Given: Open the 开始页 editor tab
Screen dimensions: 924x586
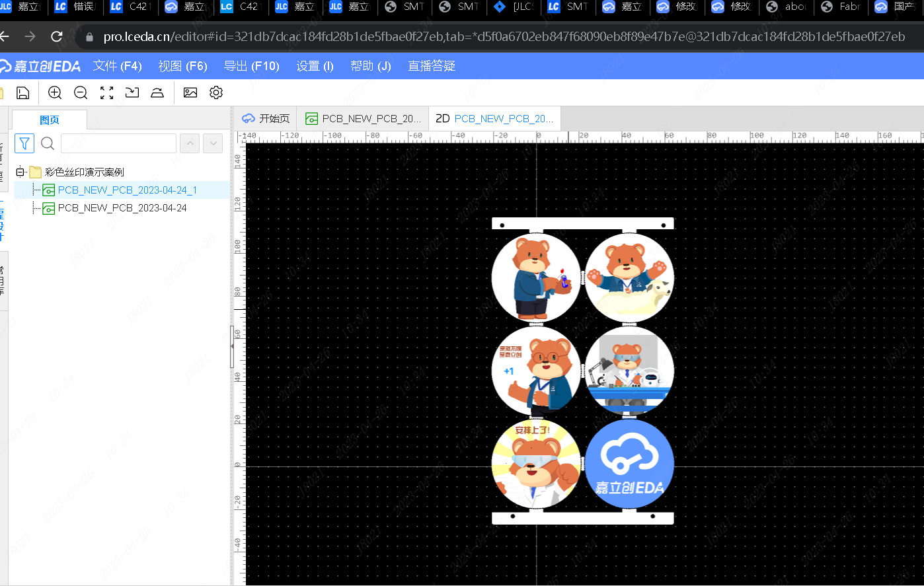Looking at the screenshot, I should [x=266, y=118].
